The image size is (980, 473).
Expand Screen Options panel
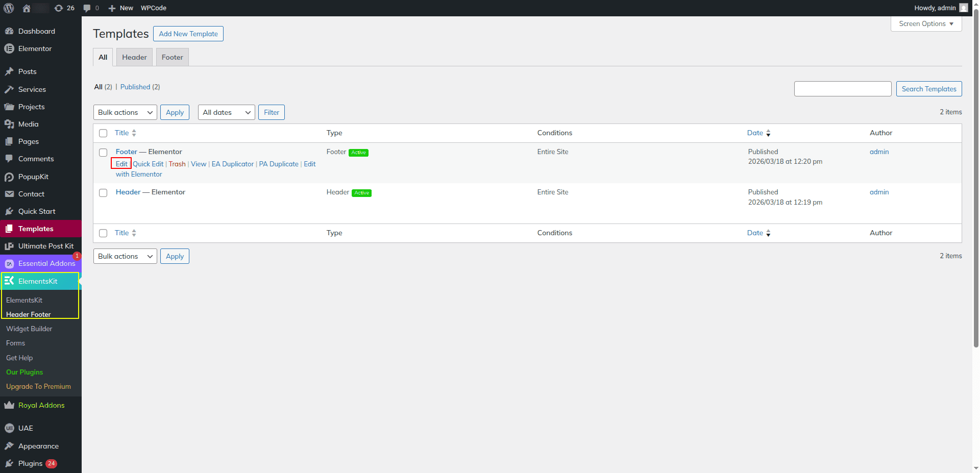click(x=926, y=23)
